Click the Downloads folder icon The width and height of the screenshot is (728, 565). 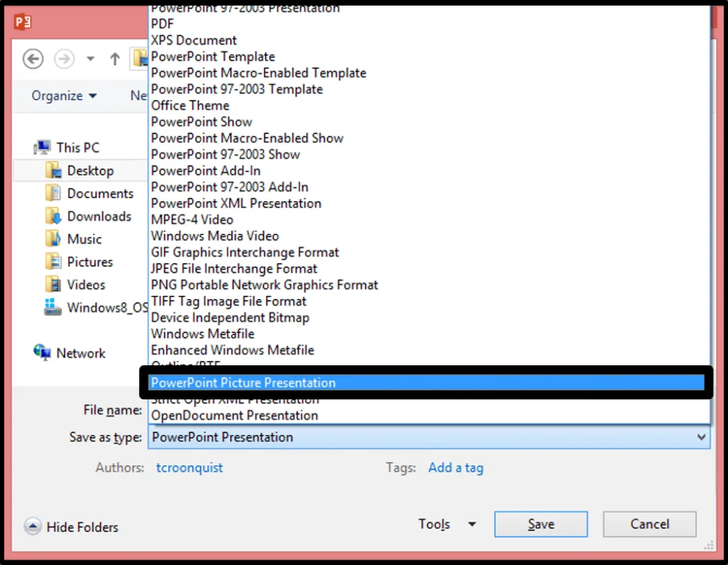[x=53, y=216]
